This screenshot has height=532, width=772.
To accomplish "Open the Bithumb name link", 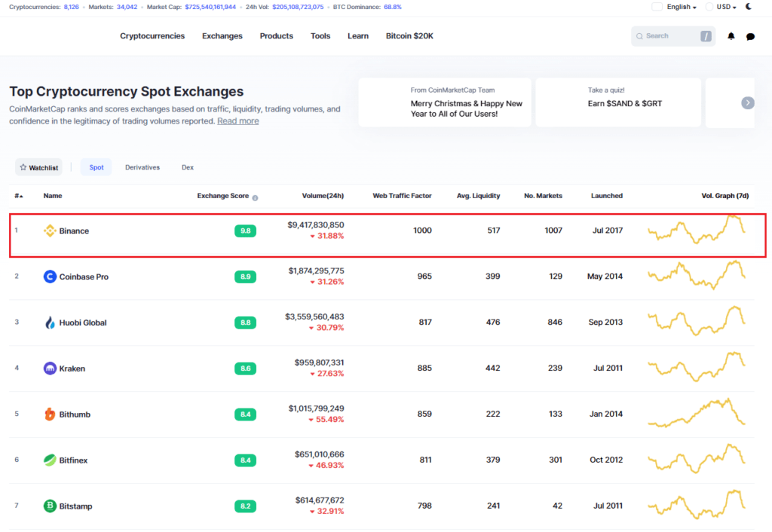I will [x=75, y=414].
